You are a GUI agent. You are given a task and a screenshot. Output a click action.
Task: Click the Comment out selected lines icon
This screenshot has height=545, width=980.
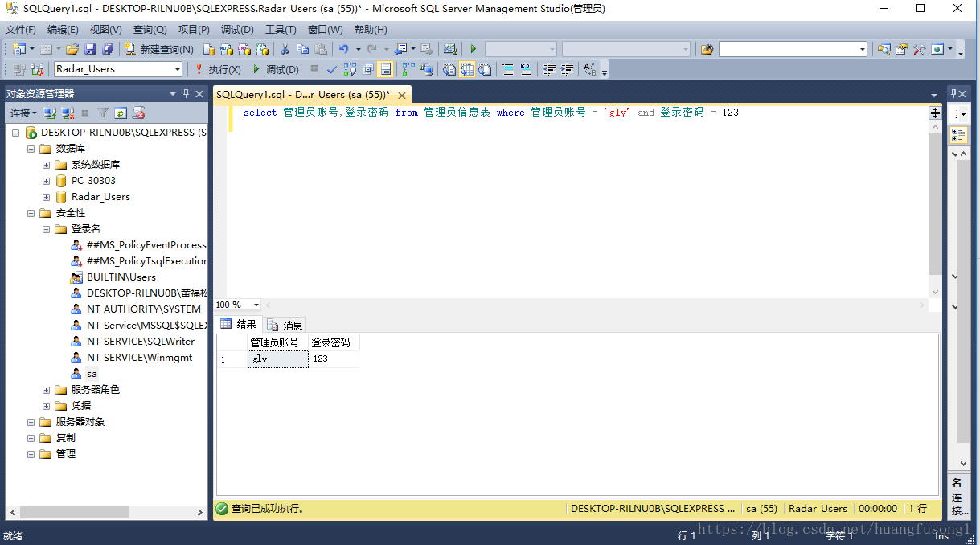(x=508, y=69)
